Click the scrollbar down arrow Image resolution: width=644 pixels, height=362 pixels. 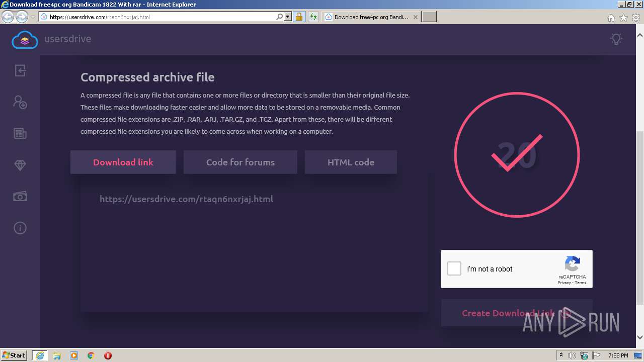pos(640,337)
